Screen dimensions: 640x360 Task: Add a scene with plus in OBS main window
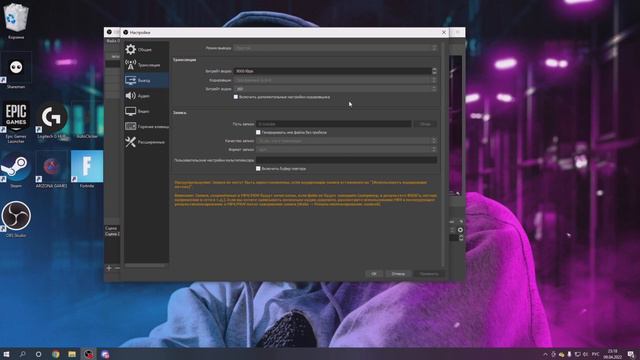(x=109, y=268)
